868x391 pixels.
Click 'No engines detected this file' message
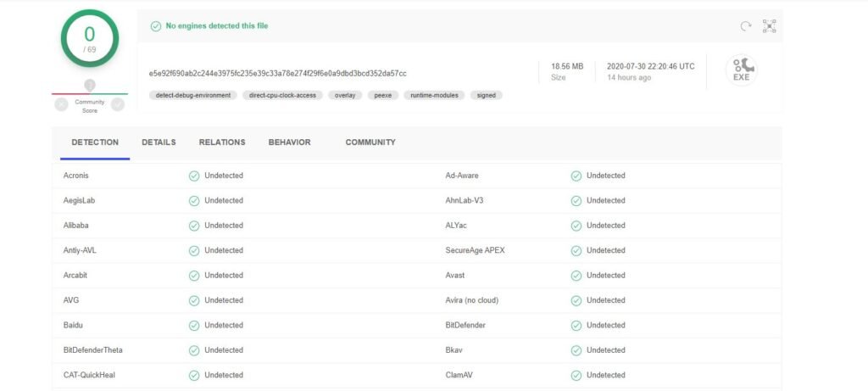(x=217, y=26)
